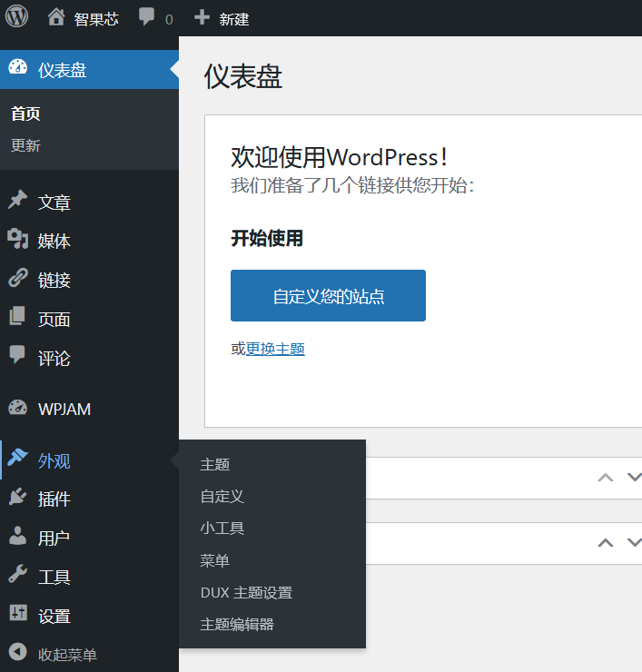Visit site via 智果芯 link

96,19
